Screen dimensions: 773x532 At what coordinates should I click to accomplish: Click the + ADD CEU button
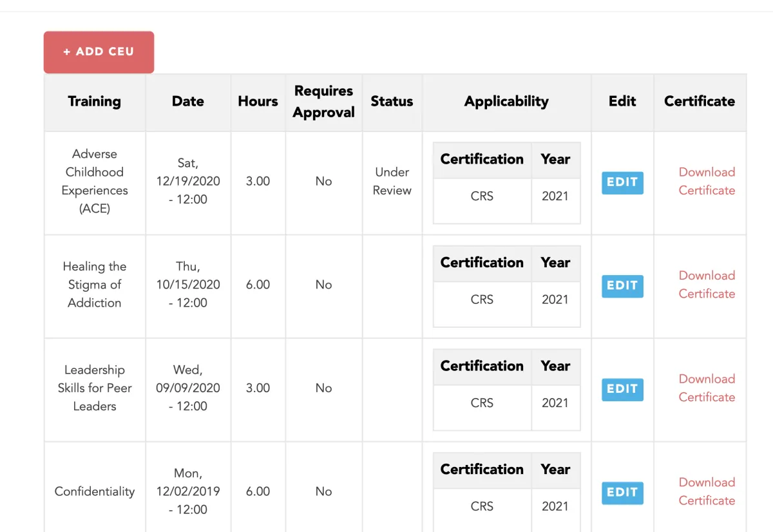coord(99,52)
